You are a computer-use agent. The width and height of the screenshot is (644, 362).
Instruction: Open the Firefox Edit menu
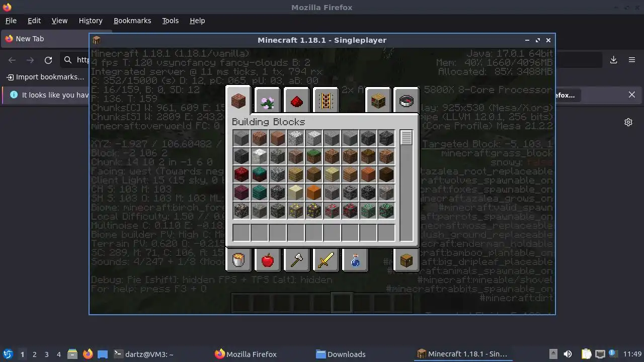(x=34, y=21)
